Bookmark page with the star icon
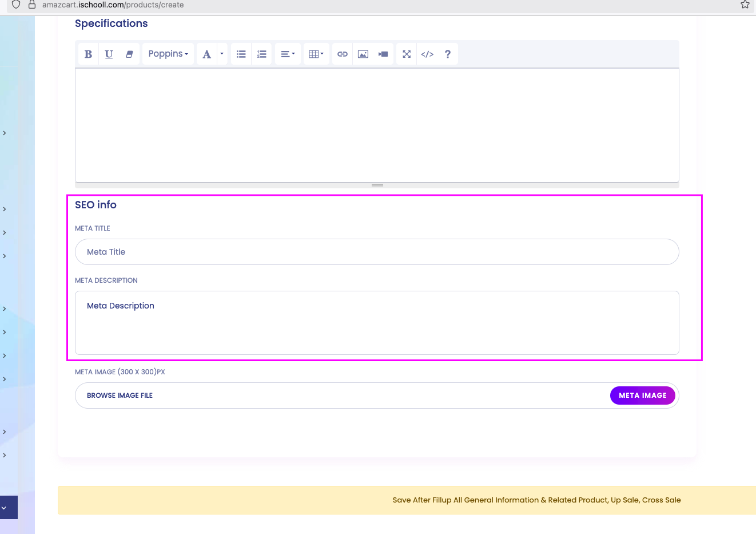The width and height of the screenshot is (756, 534). click(745, 5)
